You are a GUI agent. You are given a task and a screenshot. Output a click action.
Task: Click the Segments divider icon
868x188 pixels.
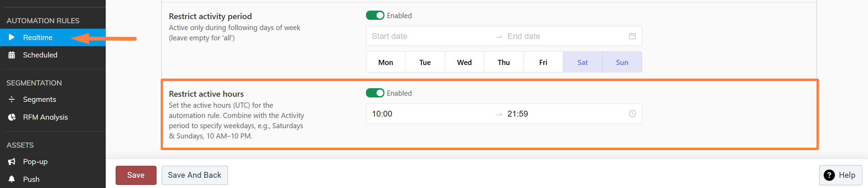12,99
